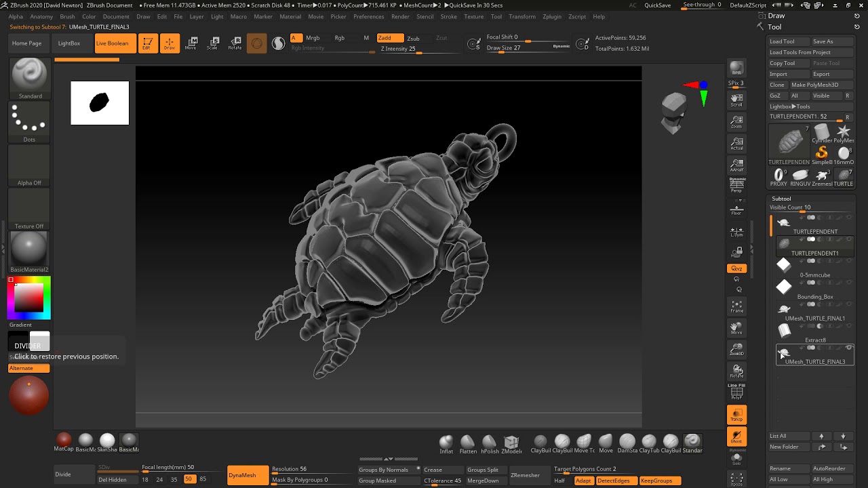
Task: Click the Xpose icon
Action: (736, 480)
